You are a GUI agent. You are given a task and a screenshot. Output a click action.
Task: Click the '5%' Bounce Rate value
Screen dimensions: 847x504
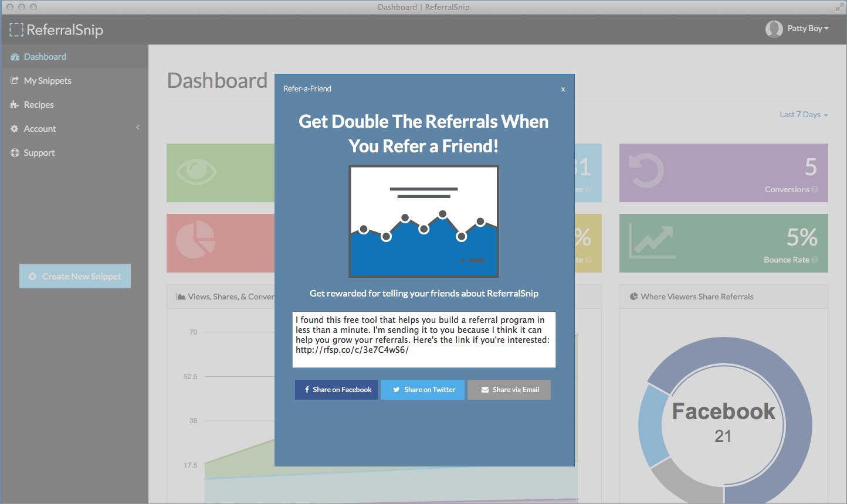[x=802, y=237]
